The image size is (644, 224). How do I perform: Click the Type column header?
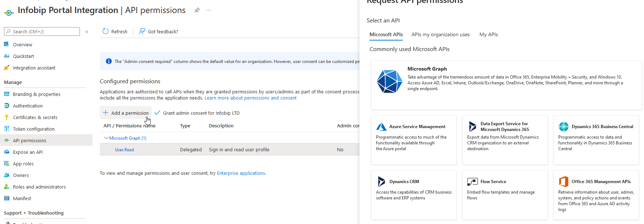pyautogui.click(x=185, y=126)
